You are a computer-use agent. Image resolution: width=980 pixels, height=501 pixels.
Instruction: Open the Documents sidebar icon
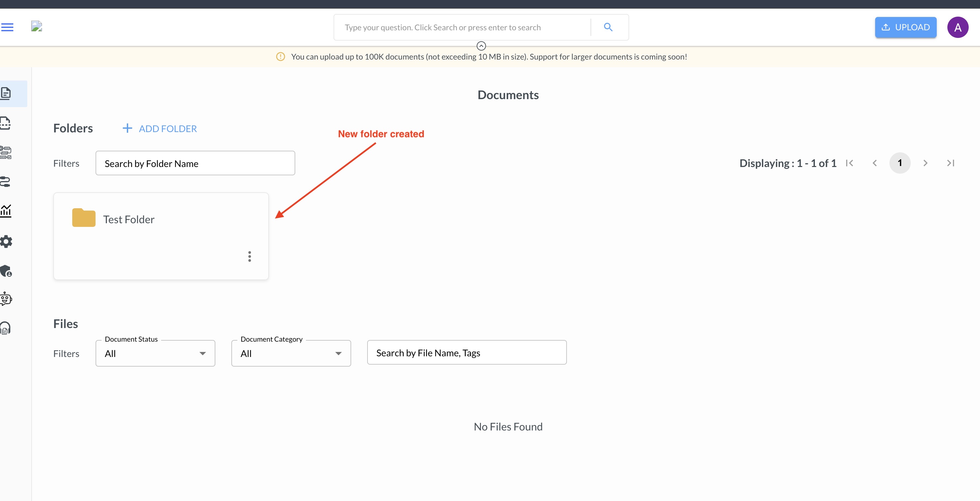(x=6, y=93)
